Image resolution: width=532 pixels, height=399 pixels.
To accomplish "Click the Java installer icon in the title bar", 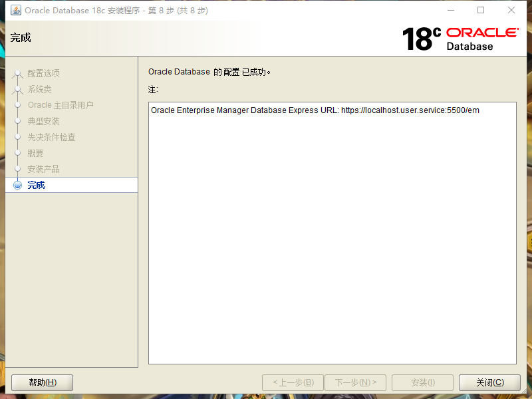I will click(x=16, y=10).
